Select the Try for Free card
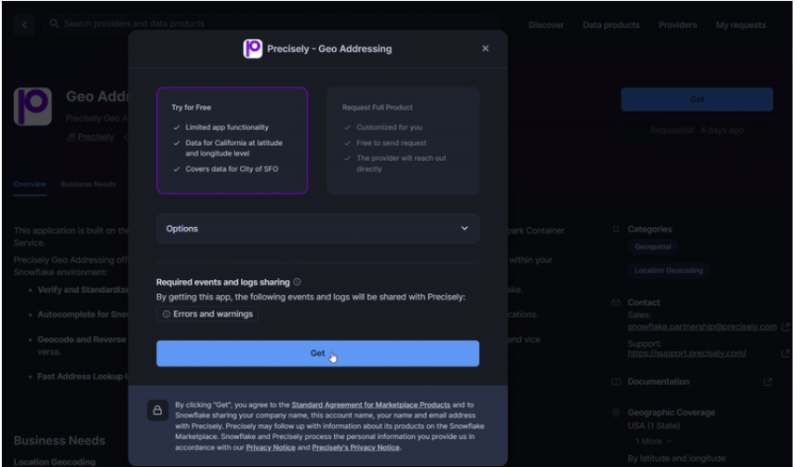This screenshot has height=467, width=800. (232, 140)
